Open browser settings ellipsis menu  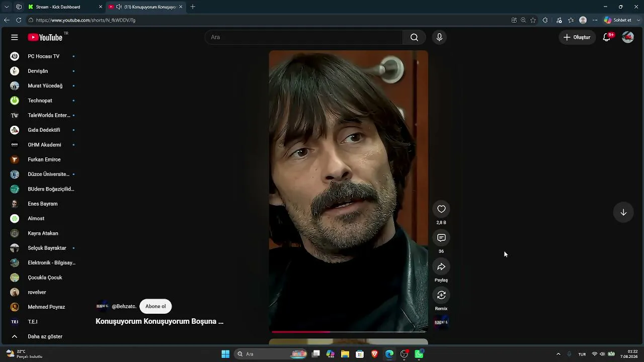point(595,20)
